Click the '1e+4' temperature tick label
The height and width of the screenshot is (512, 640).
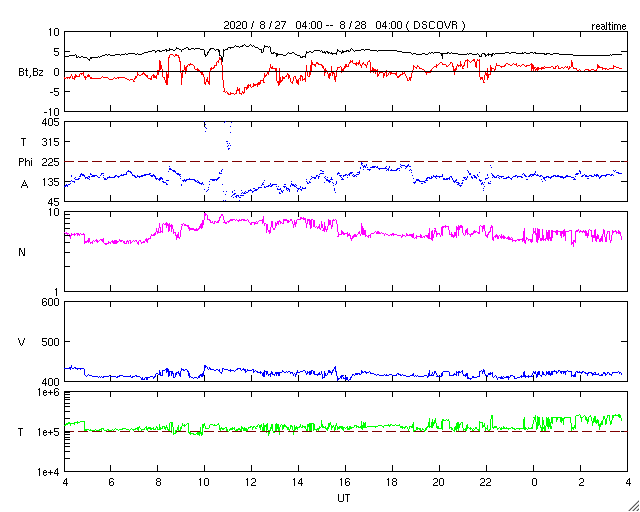coord(49,472)
